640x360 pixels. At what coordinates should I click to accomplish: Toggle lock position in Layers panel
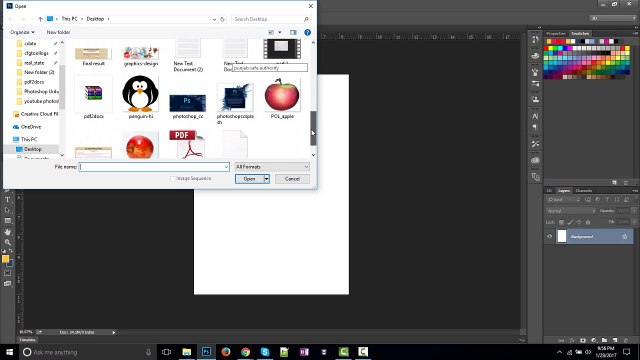[579, 222]
